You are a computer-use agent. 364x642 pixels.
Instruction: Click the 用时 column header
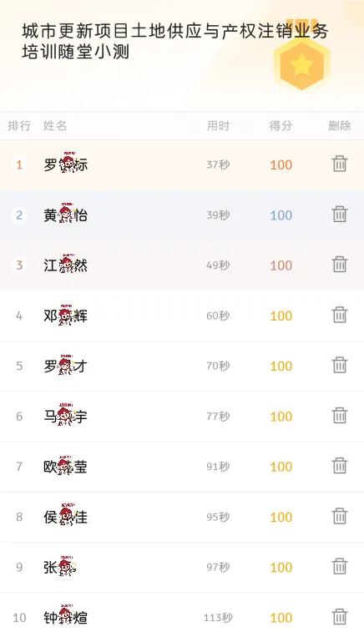click(218, 126)
